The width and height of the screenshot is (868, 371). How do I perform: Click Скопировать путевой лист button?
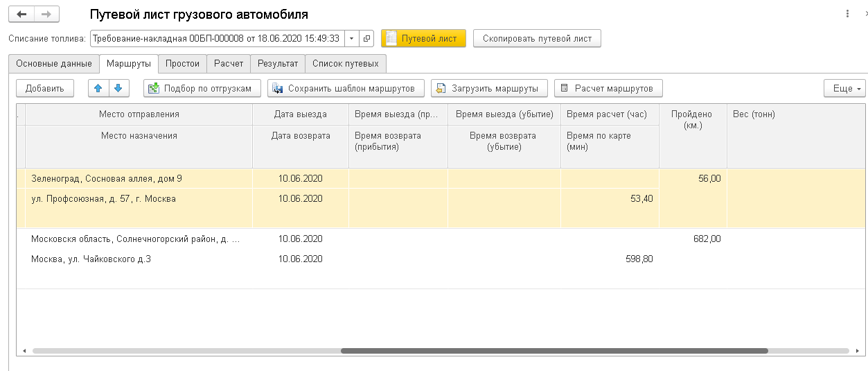tap(537, 39)
